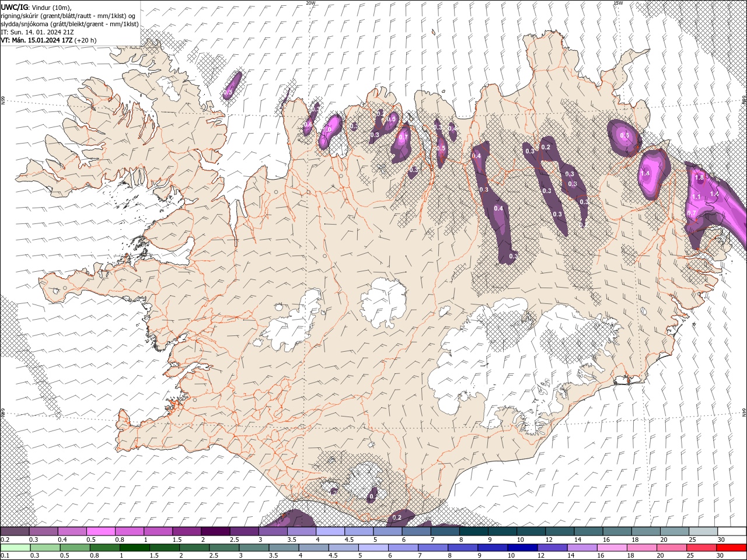The width and height of the screenshot is (747, 560).
Task: Click the '0.1' label under the lower legend row
Action: click(x=4, y=556)
